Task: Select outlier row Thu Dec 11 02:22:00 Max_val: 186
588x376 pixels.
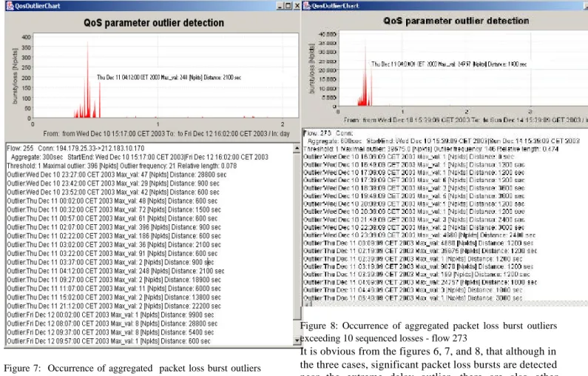Action: [114, 235]
